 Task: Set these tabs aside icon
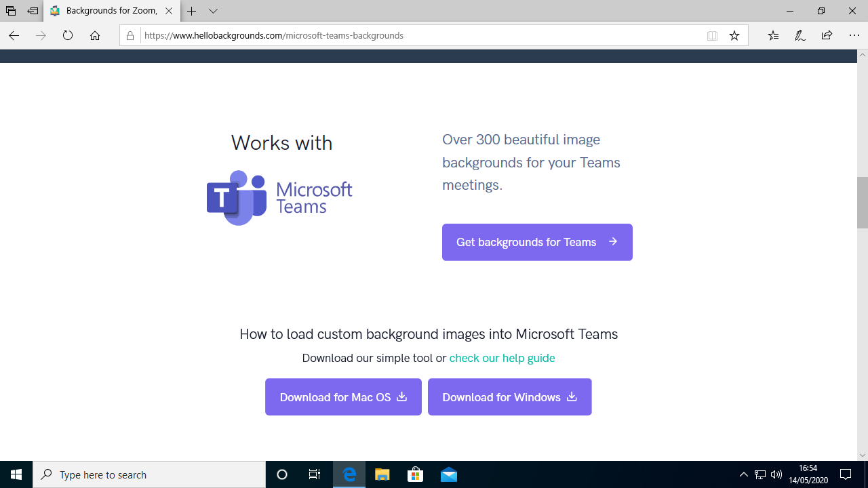click(33, 11)
